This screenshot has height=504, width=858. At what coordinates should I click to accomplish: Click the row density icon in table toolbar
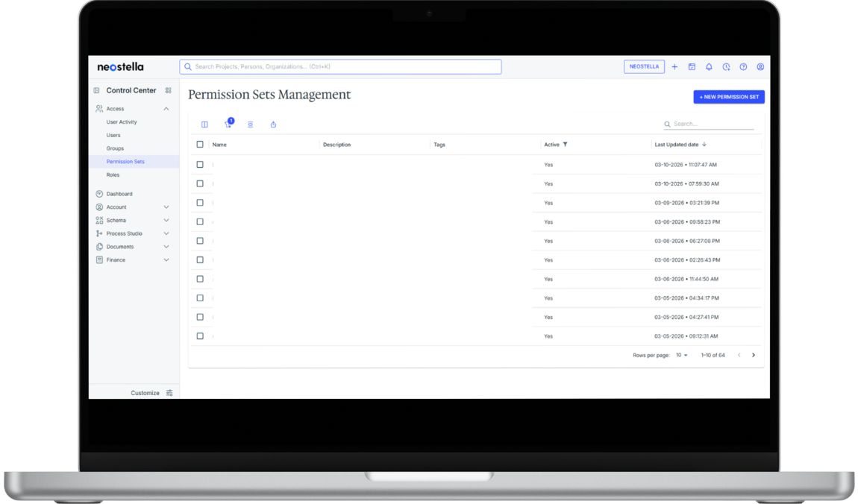pyautogui.click(x=251, y=125)
